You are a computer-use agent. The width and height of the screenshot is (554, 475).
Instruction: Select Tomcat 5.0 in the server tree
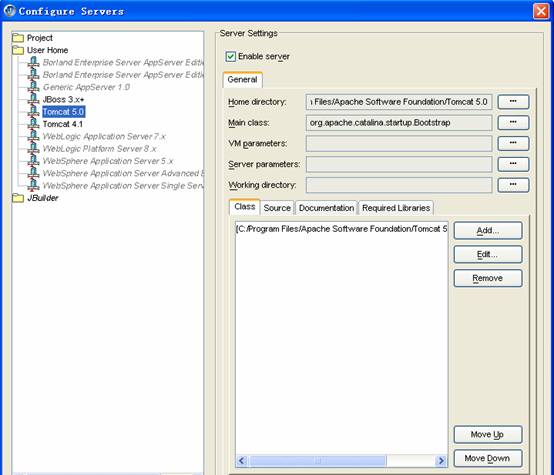(x=64, y=112)
